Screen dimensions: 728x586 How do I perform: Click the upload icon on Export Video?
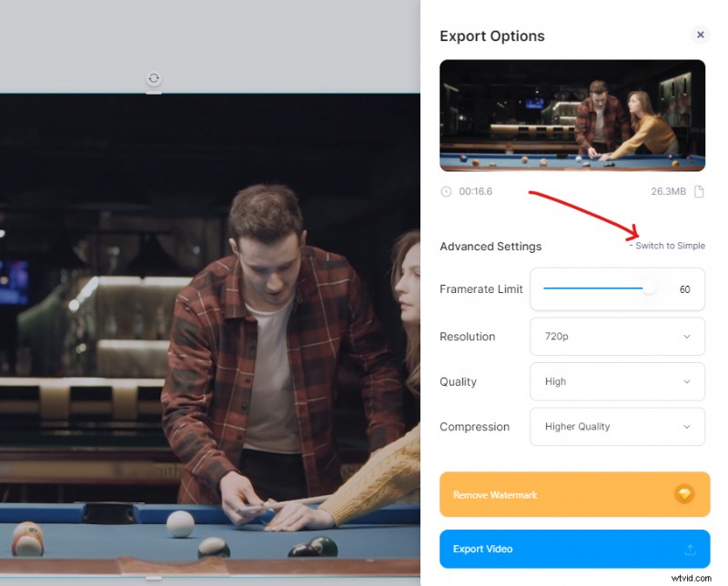coord(689,550)
